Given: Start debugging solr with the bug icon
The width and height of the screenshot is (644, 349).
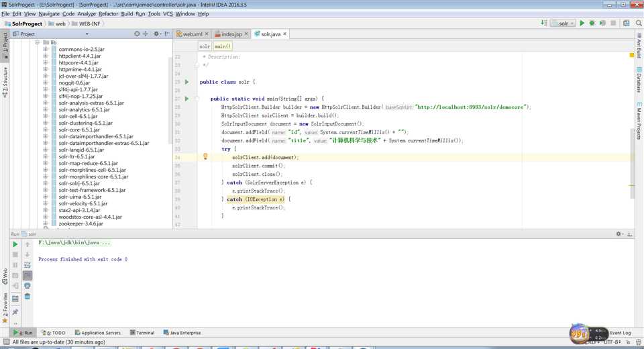Looking at the screenshot, I should click(592, 23).
